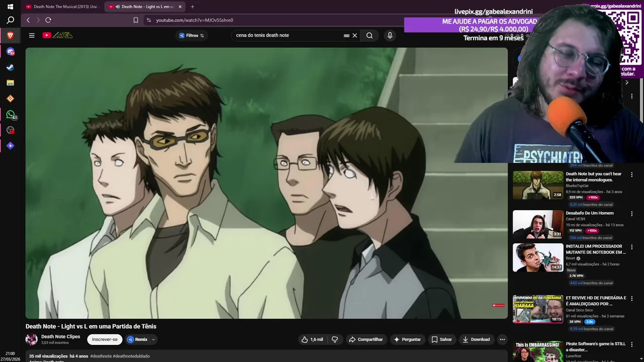Screen dimensions: 644x362
Task: Go to the YouTube home logo
Action: click(57, 35)
